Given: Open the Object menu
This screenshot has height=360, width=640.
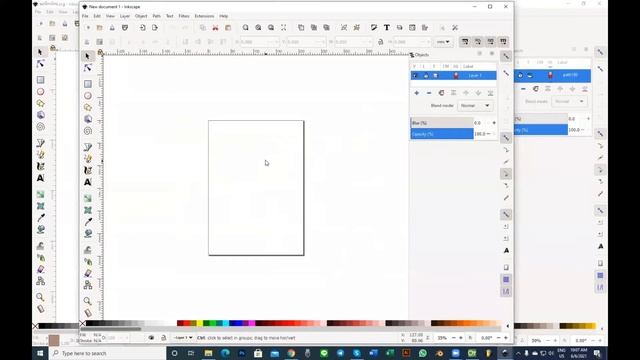Looking at the screenshot, I should 141,16.
